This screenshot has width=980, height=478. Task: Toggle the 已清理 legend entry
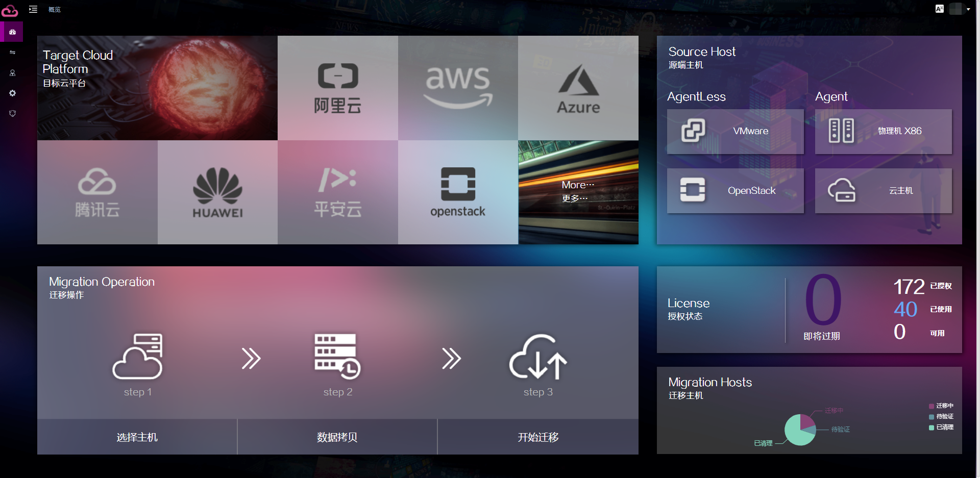click(x=941, y=427)
